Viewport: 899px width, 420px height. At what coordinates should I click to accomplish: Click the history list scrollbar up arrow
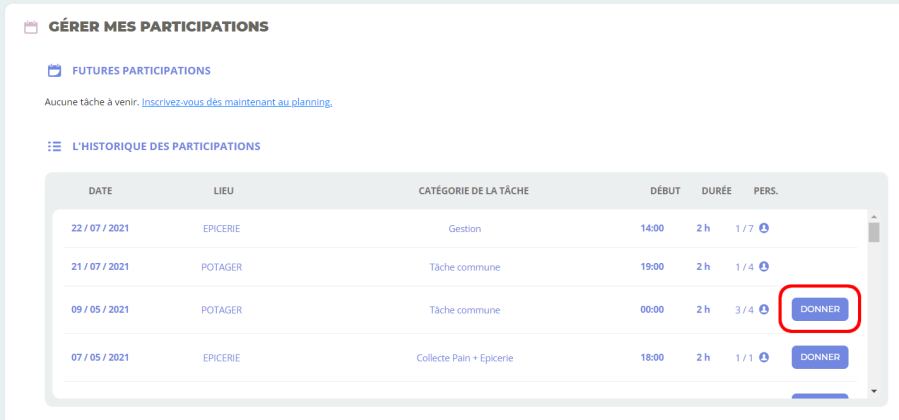click(873, 216)
